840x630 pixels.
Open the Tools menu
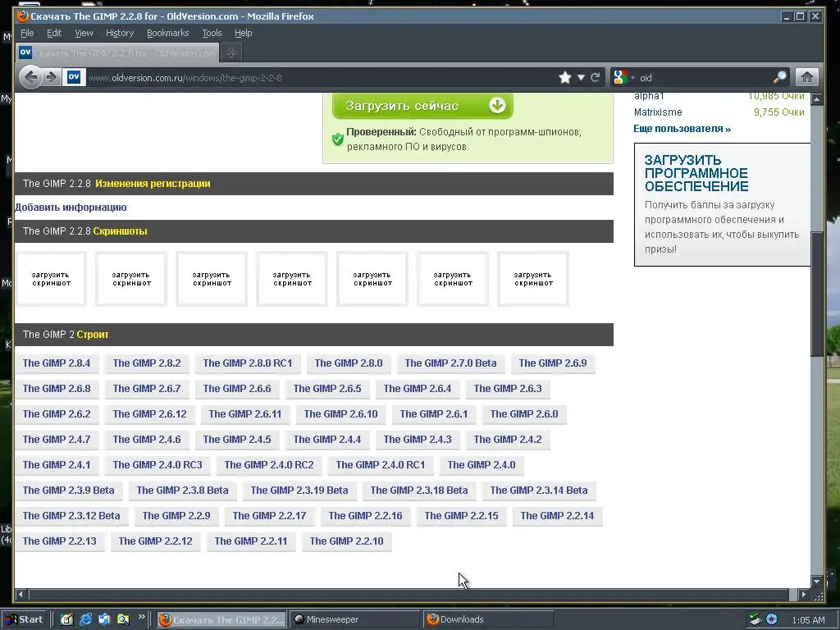pyautogui.click(x=212, y=33)
